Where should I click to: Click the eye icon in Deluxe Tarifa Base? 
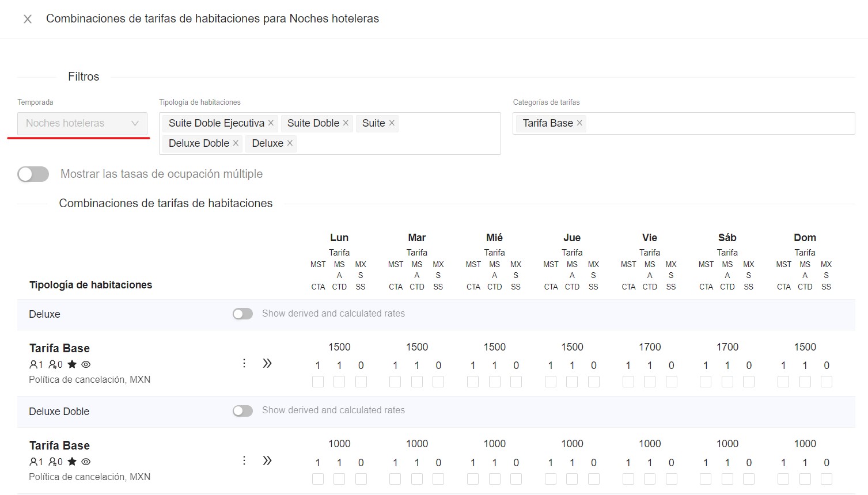coord(86,364)
